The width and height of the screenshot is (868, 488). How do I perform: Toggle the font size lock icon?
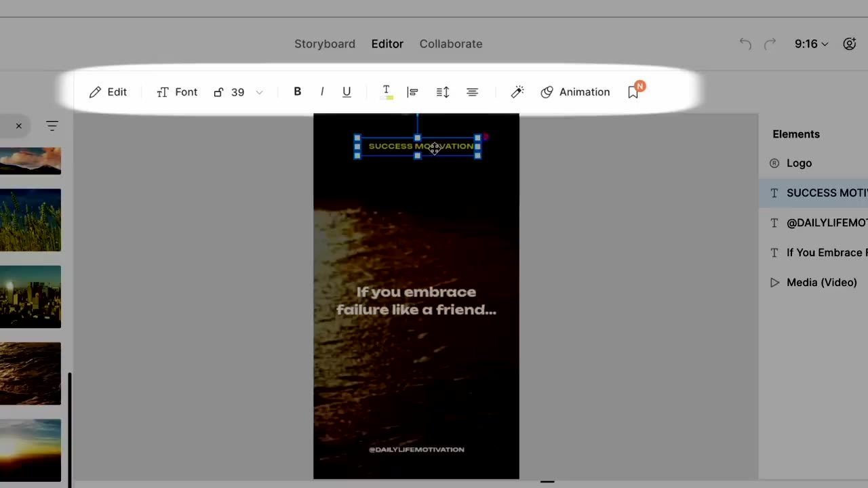pos(218,92)
